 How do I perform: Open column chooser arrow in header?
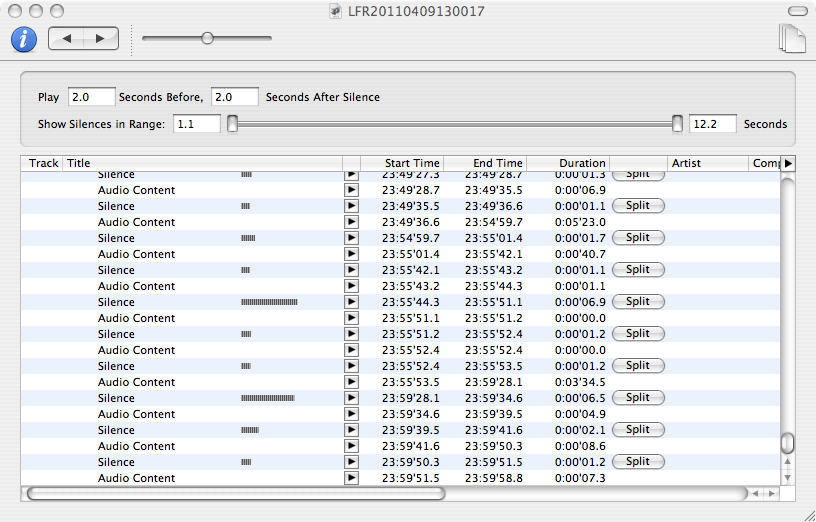point(788,163)
